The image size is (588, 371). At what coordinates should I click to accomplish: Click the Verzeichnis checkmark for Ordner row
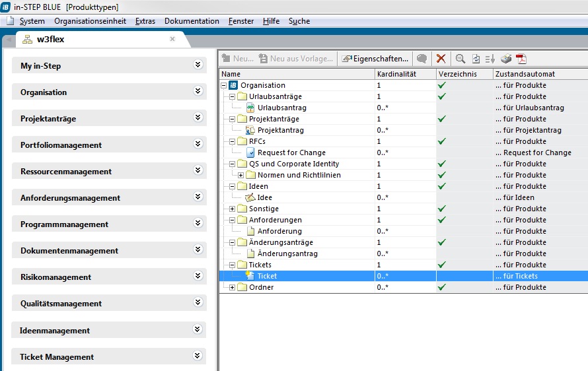click(441, 287)
